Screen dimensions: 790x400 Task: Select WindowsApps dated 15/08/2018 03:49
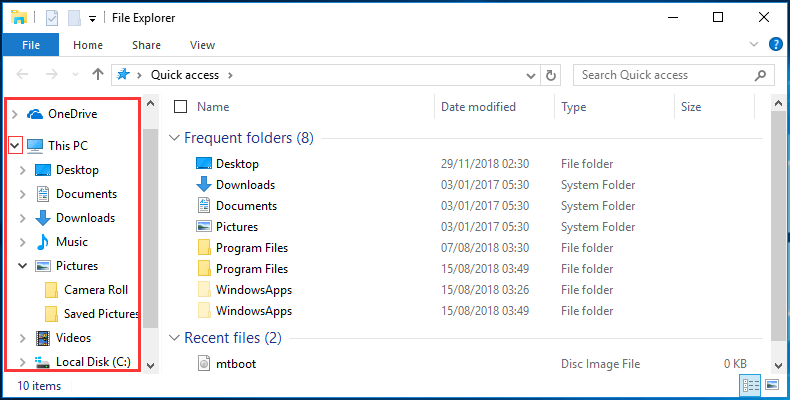click(254, 311)
